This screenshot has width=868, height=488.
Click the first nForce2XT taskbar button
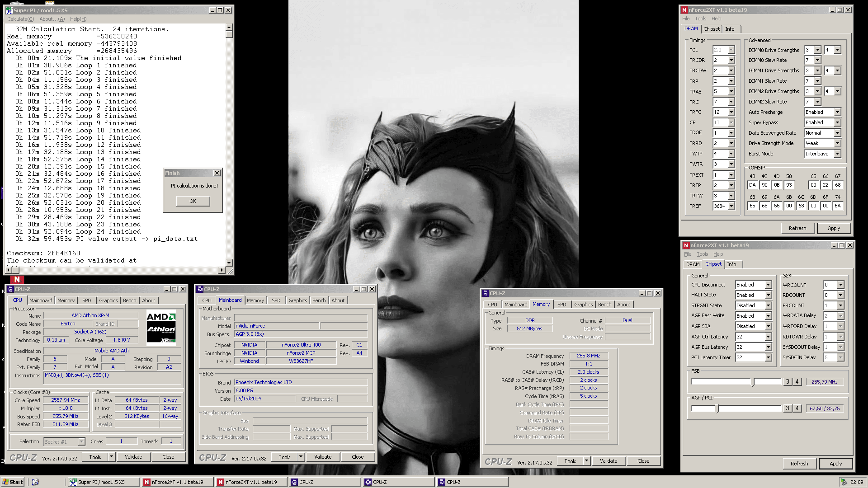(x=177, y=482)
